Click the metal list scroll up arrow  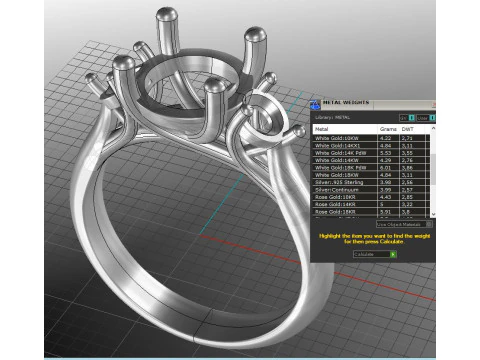pyautogui.click(x=433, y=128)
